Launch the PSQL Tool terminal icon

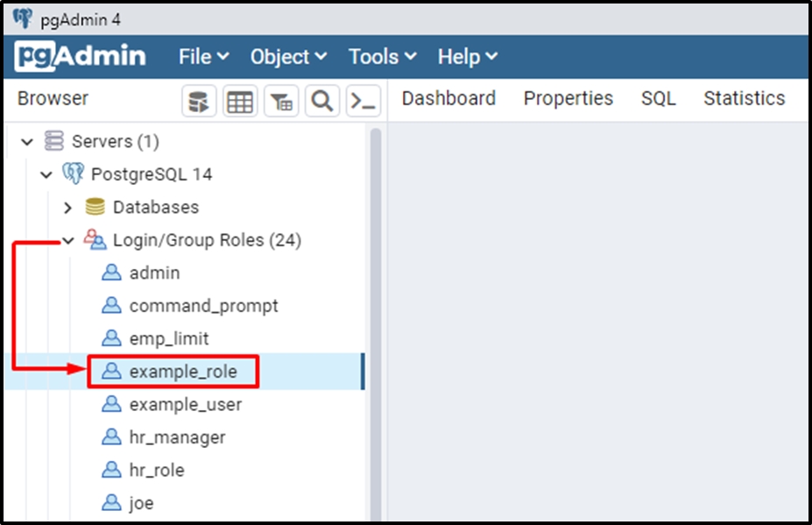[363, 102]
